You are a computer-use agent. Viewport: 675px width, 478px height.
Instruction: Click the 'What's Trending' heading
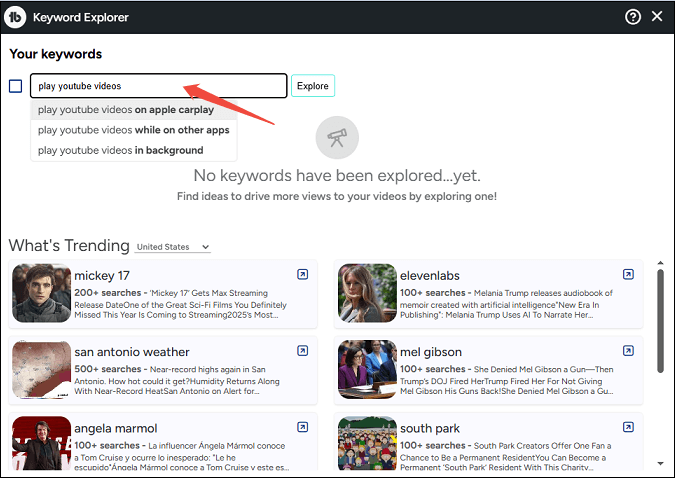click(69, 245)
